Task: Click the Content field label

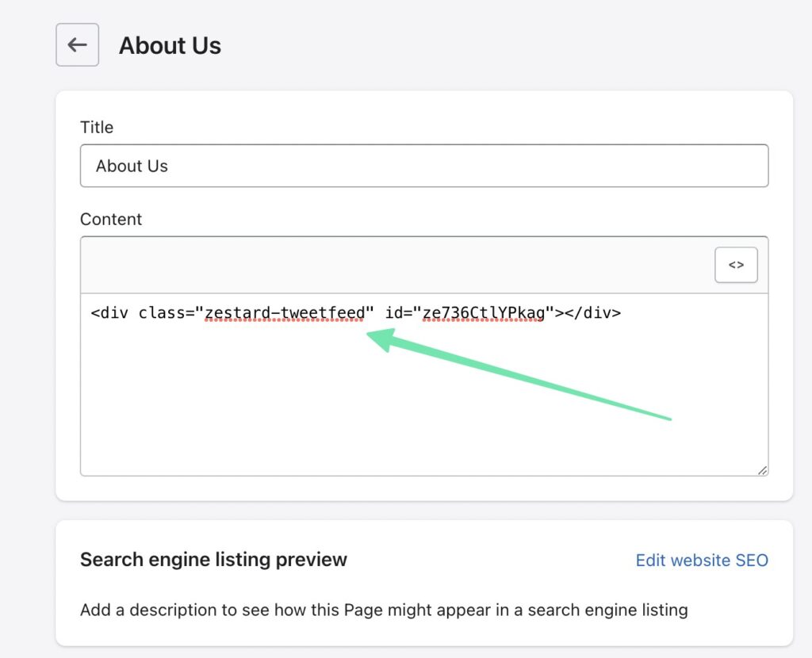Action: click(x=110, y=219)
